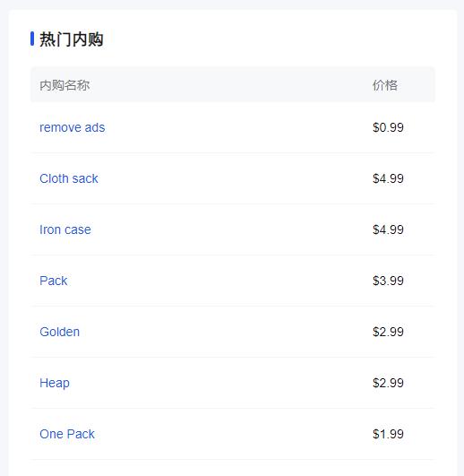Open the Golden purchase link

(x=60, y=332)
